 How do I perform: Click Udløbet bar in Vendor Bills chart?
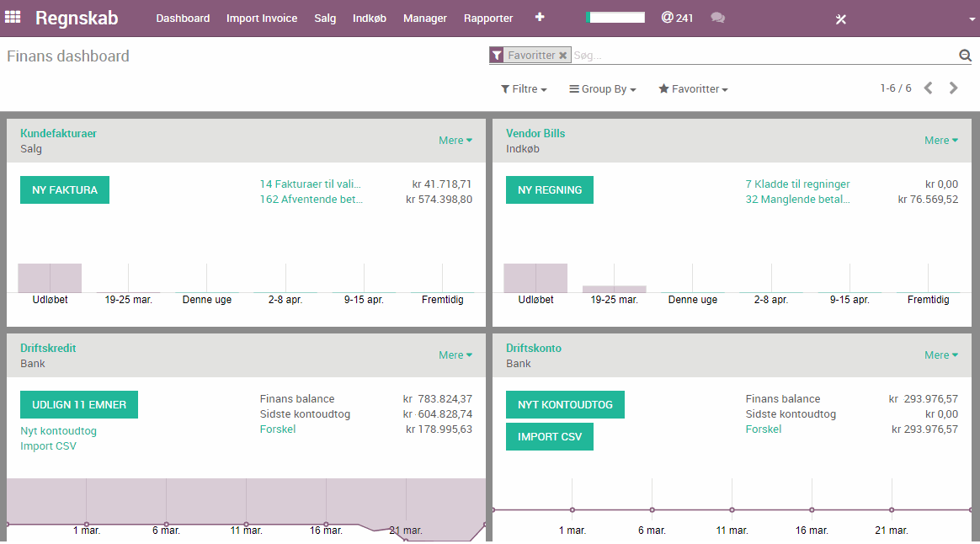pyautogui.click(x=535, y=278)
